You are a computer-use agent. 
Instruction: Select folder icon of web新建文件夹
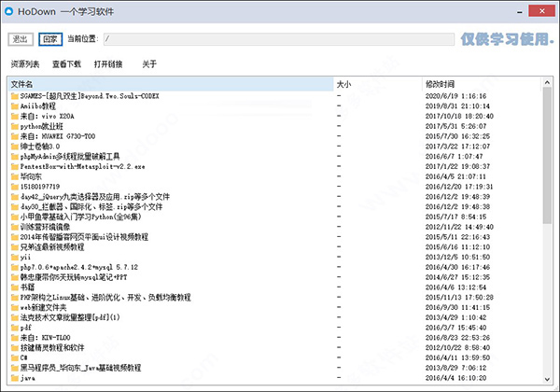15,307
